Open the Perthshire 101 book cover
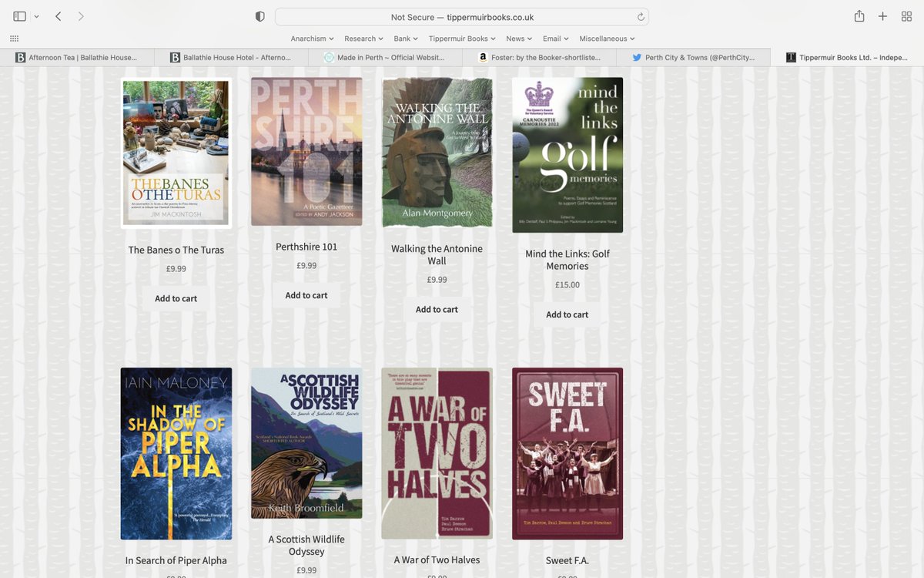924x578 pixels. tap(306, 152)
